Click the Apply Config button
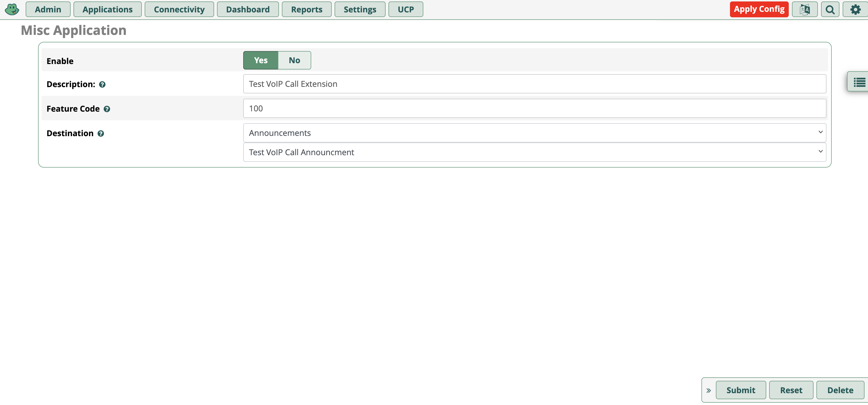 (x=759, y=9)
